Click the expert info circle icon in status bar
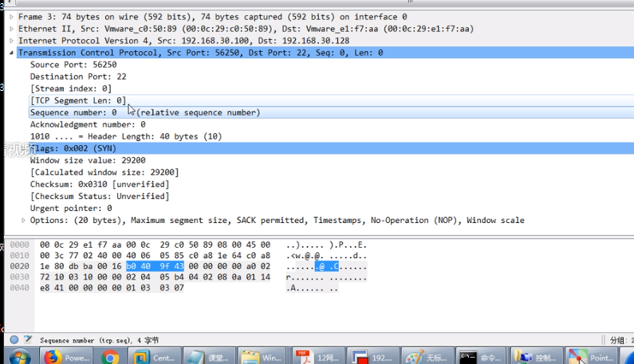Screen dimensions: 634x364 pyautogui.click(x=14, y=340)
